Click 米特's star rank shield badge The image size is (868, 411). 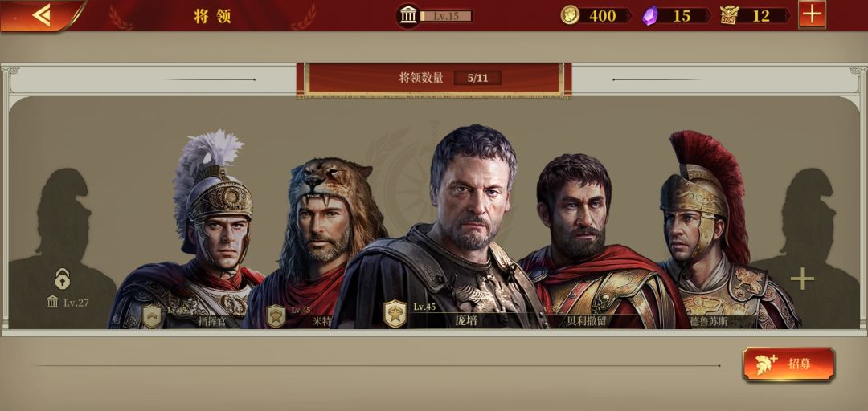point(276,316)
